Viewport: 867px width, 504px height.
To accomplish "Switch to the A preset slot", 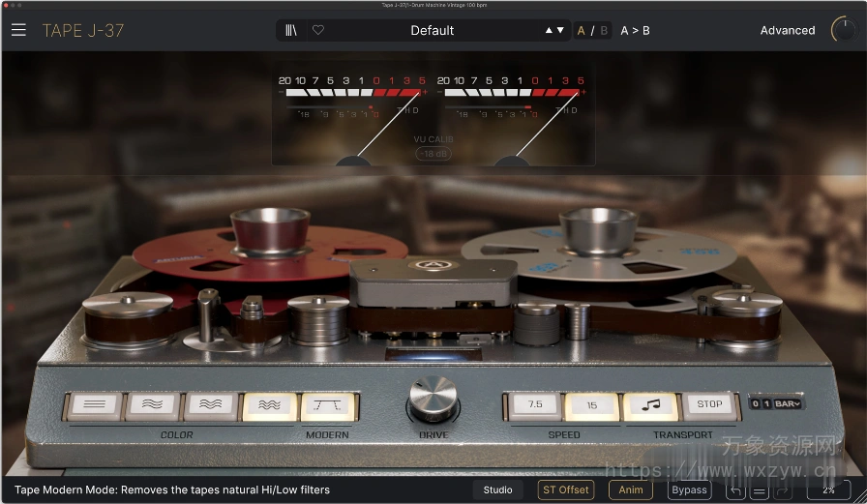I will click(582, 30).
